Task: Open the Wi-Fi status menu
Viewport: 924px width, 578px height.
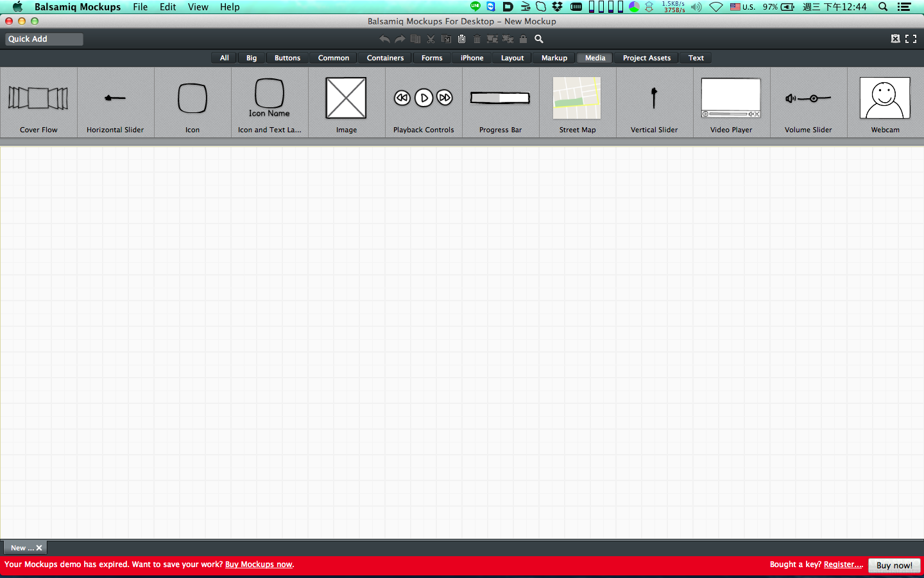Action: tap(716, 7)
